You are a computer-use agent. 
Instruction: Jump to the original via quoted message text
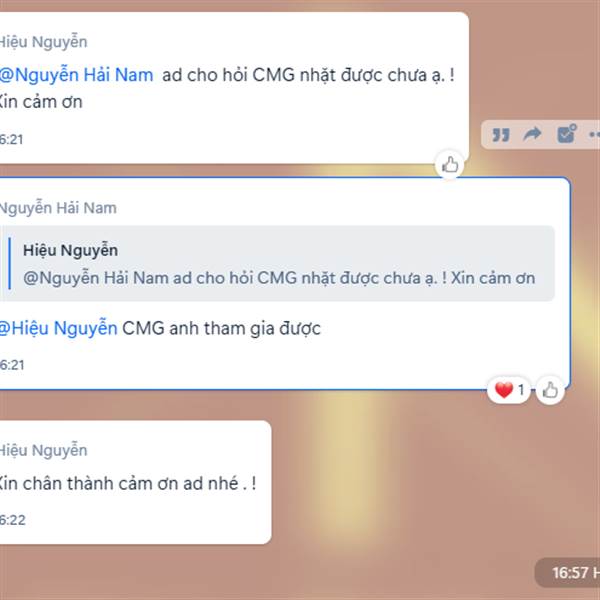[x=279, y=278]
